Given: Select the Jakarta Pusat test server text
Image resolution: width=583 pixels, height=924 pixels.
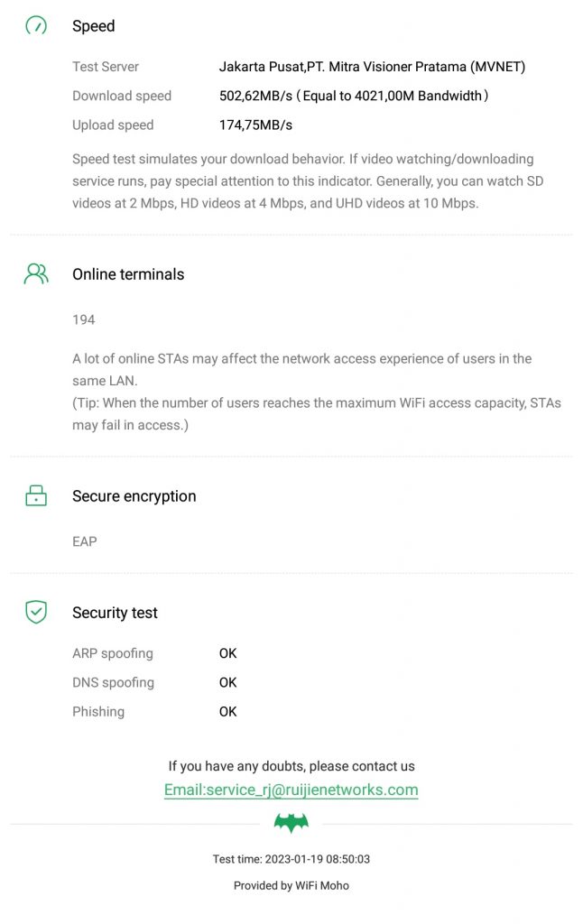Looking at the screenshot, I should click(372, 67).
